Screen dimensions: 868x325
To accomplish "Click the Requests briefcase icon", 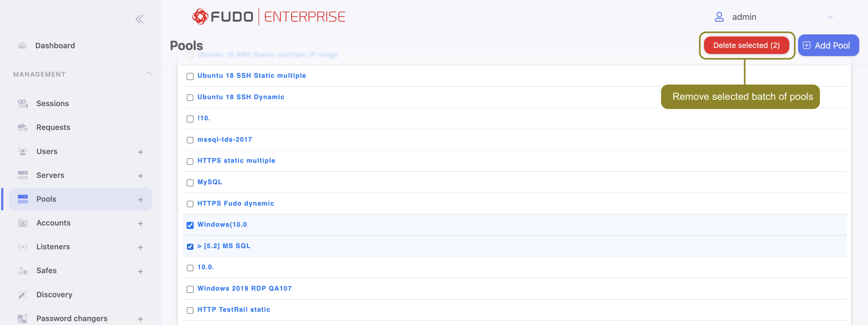I will [23, 128].
